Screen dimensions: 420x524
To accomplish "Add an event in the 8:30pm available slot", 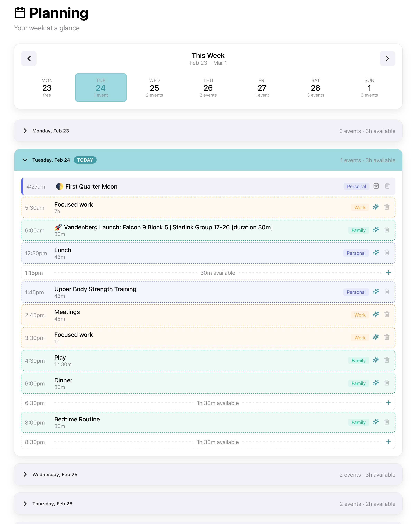I will (x=389, y=442).
